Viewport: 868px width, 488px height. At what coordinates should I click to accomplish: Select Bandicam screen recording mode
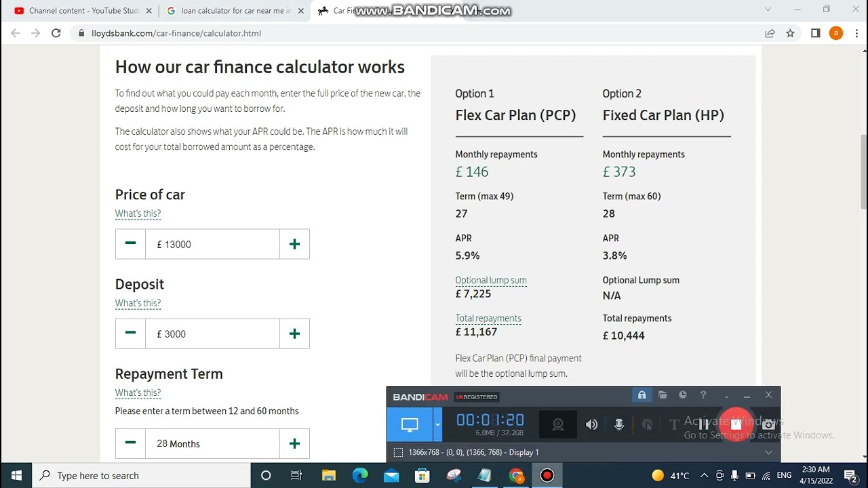pos(410,425)
